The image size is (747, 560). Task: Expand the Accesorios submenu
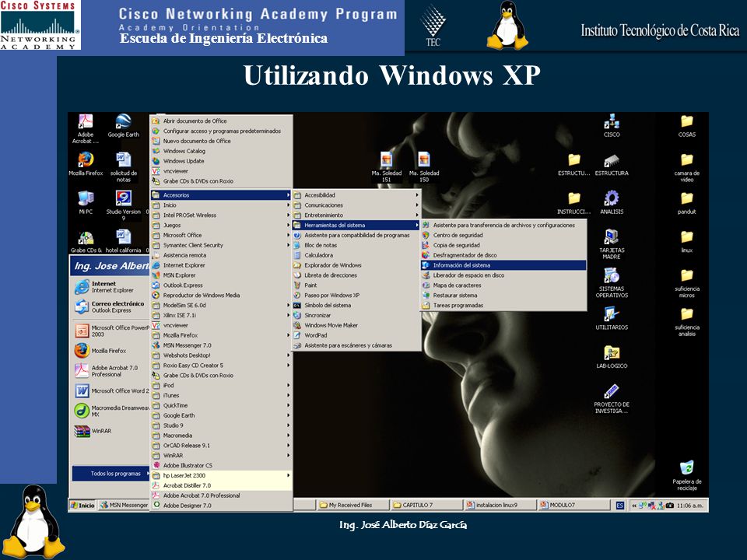coord(221,194)
